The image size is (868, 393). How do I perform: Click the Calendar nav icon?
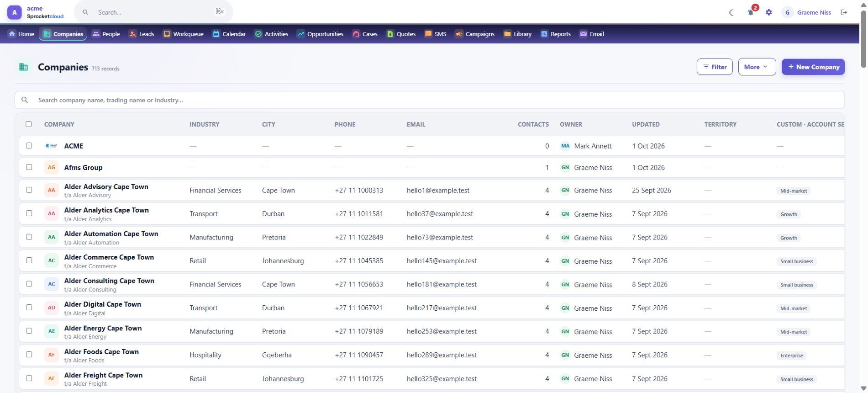[x=216, y=34]
